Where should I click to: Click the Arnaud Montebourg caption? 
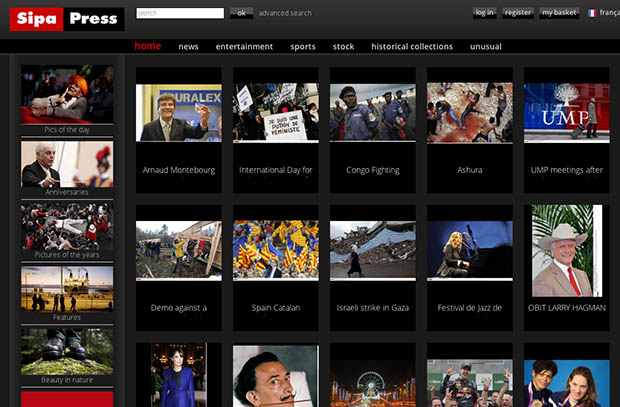click(x=179, y=170)
